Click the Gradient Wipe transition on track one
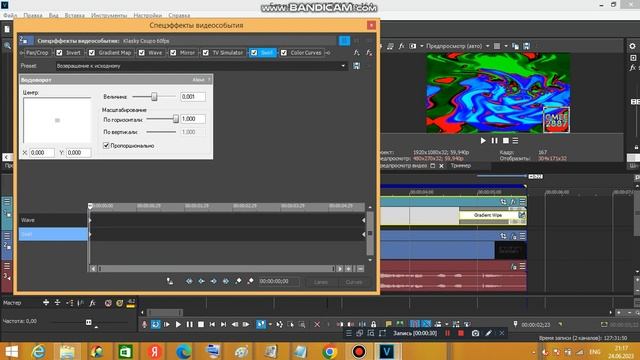The width and height of the screenshot is (640, 360). (488, 215)
